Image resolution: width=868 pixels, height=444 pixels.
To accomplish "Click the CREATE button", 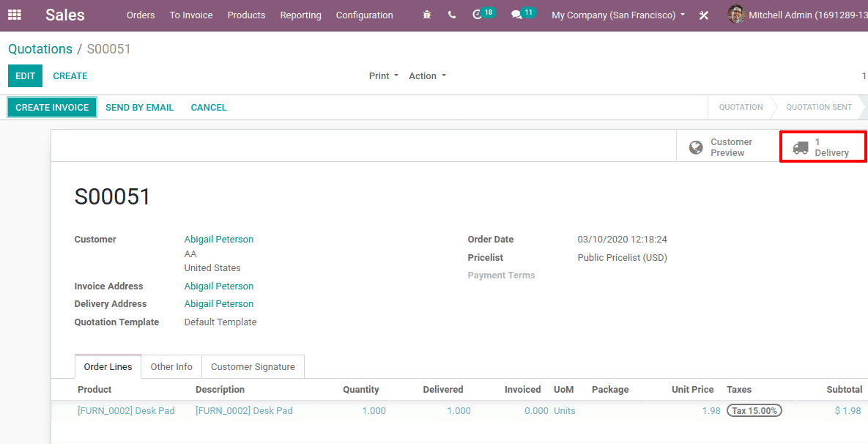I will 70,76.
